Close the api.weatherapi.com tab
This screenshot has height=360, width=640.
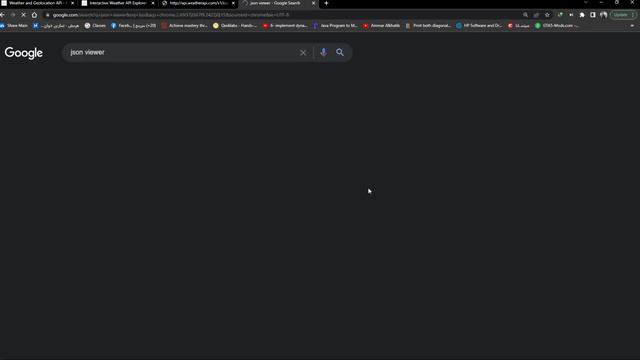(x=233, y=3)
